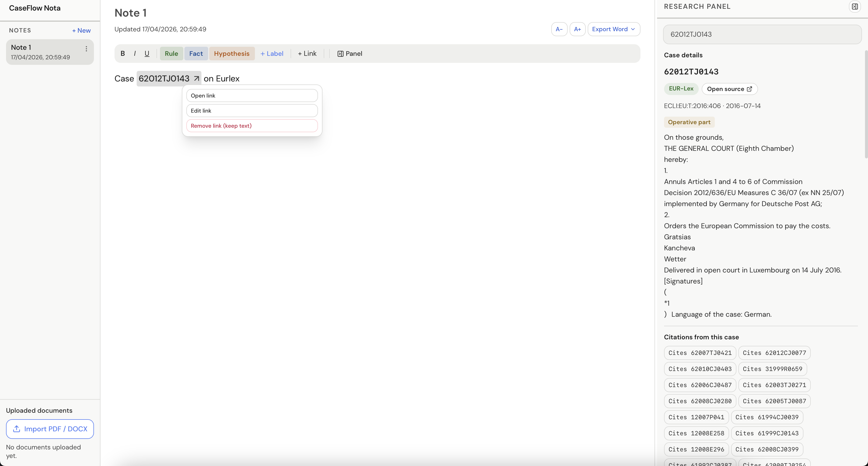The width and height of the screenshot is (868, 466).
Task: Insert a link using + Link
Action: [307, 53]
